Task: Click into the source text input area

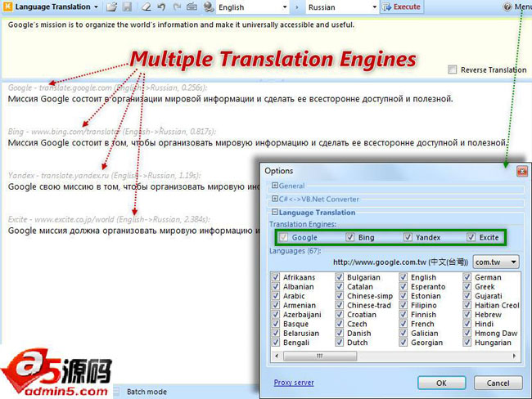Action: click(266, 47)
